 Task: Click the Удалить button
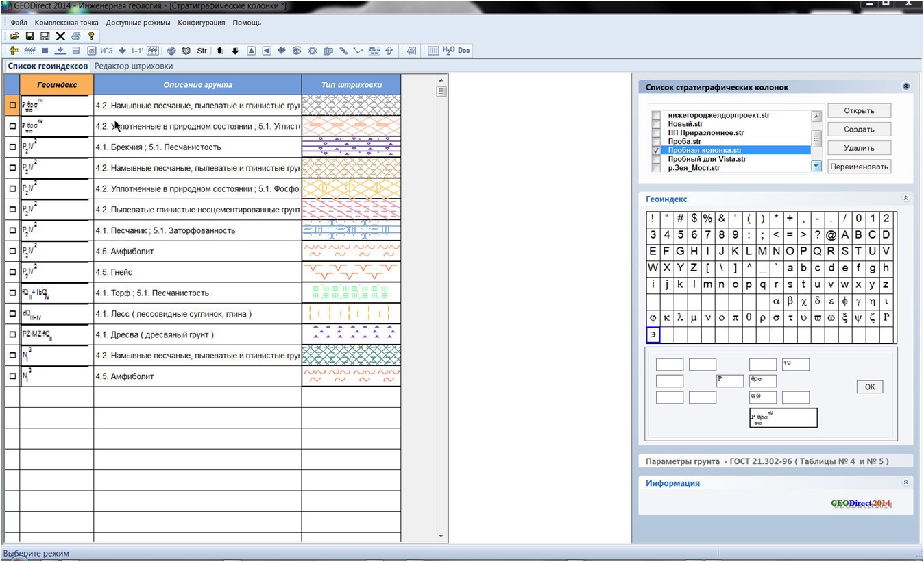pyautogui.click(x=859, y=148)
